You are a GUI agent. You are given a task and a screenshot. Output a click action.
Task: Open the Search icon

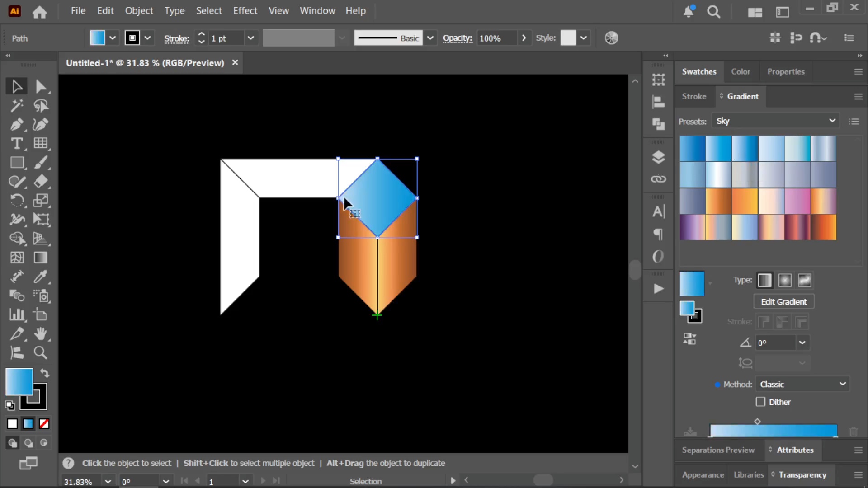713,12
